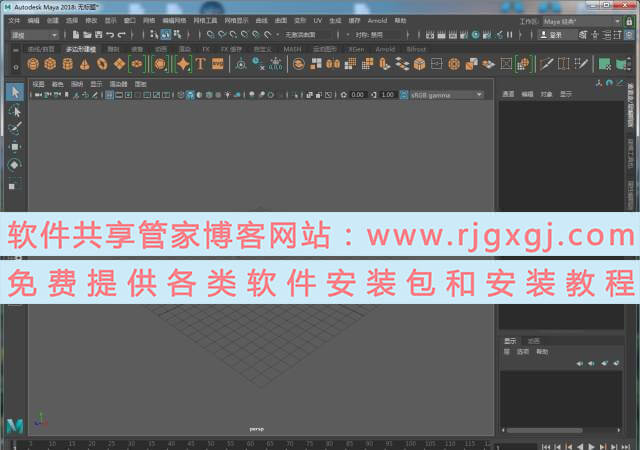Toggle select by hierarchy mode
This screenshot has height=450, width=640.
tap(153, 35)
